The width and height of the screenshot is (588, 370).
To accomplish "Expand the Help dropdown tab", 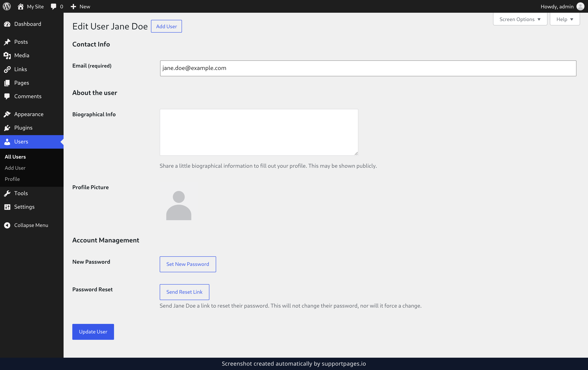I will tap(565, 19).
